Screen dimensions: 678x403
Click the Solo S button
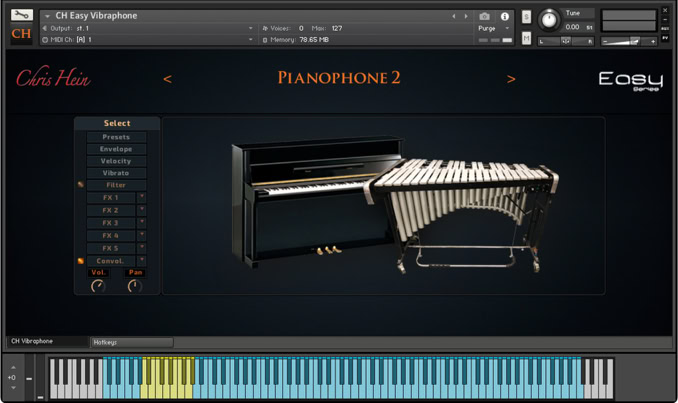click(526, 16)
